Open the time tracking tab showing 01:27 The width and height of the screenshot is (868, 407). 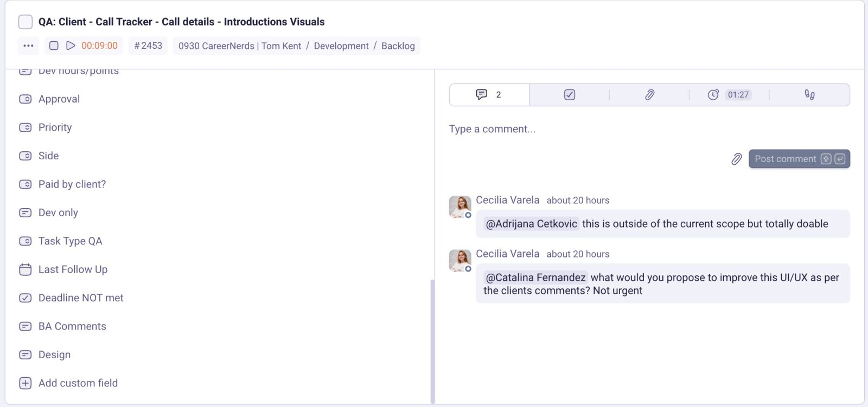(729, 95)
